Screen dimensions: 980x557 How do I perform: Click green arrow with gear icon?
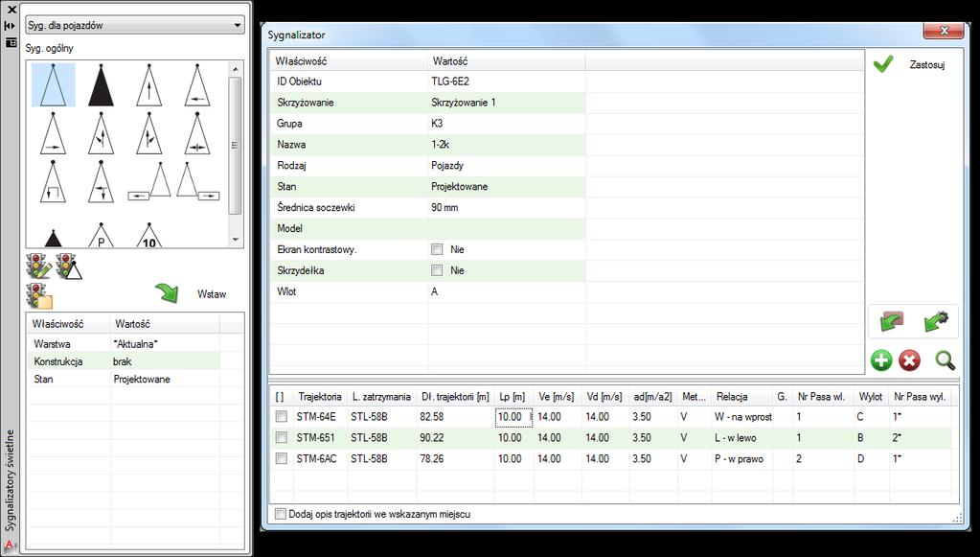pos(936,321)
